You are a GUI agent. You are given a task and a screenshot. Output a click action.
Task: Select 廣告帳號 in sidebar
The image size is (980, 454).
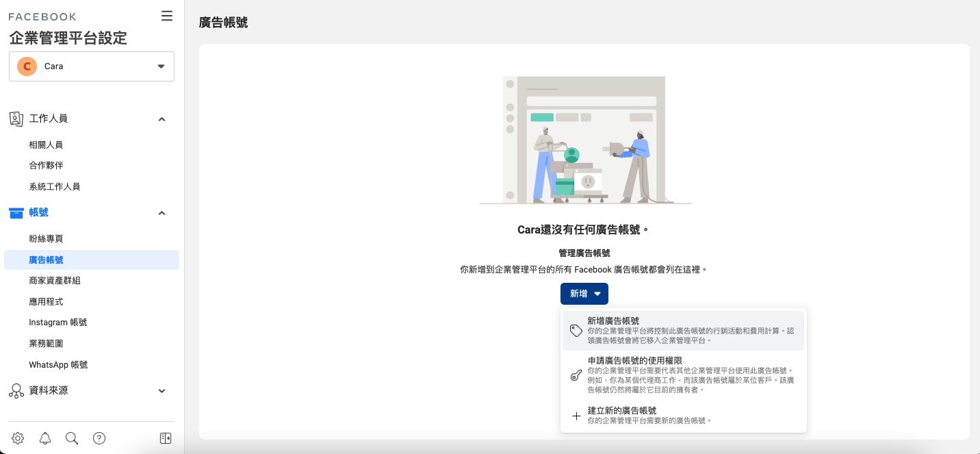(x=92, y=260)
